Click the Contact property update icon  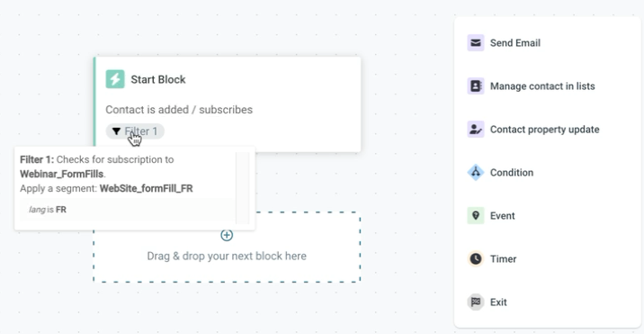476,129
